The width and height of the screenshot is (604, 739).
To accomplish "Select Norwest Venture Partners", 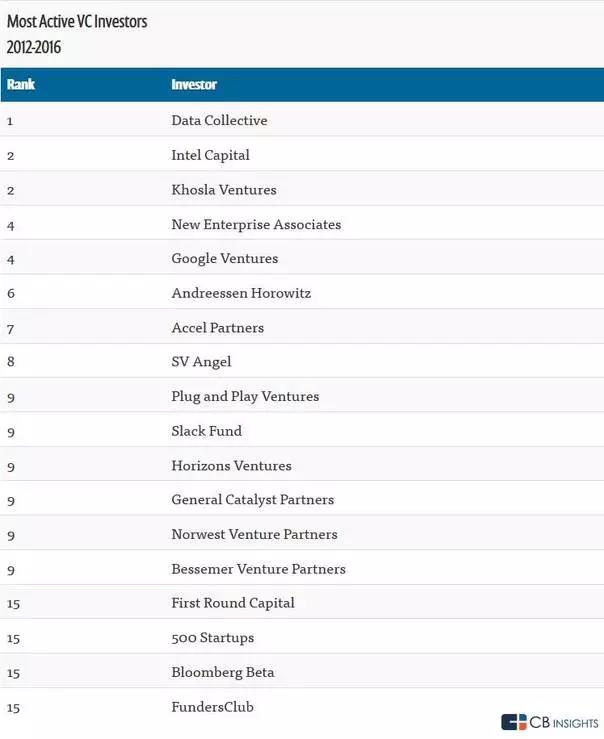I will tap(254, 535).
